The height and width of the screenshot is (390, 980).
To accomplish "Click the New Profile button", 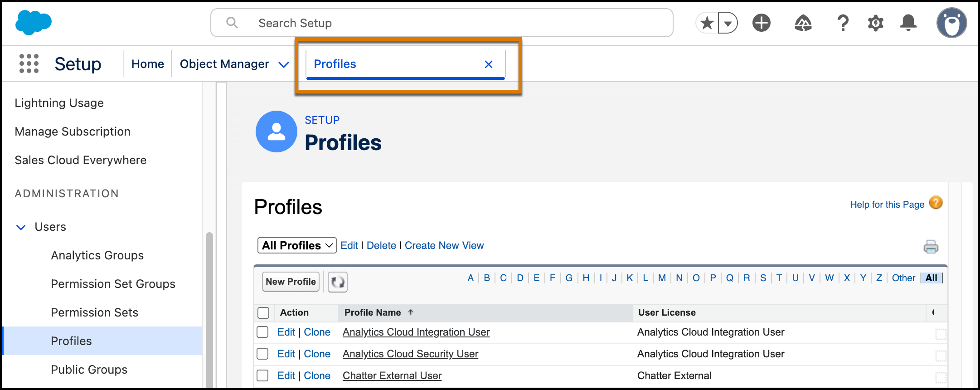I will click(x=291, y=282).
